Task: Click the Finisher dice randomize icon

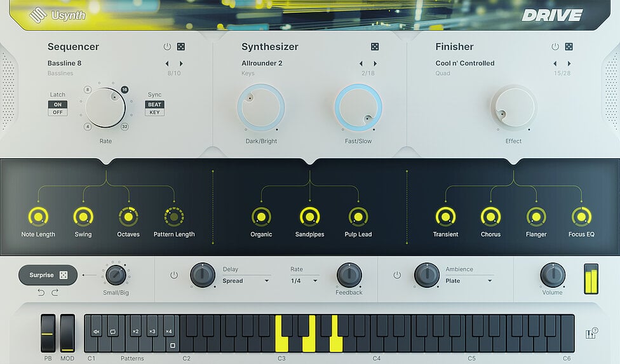Action: (x=569, y=47)
